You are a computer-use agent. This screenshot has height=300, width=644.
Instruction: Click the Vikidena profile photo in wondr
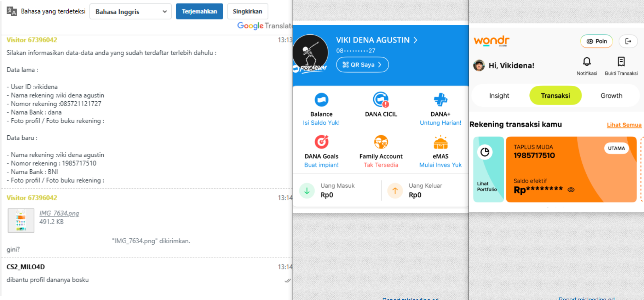coord(479,65)
